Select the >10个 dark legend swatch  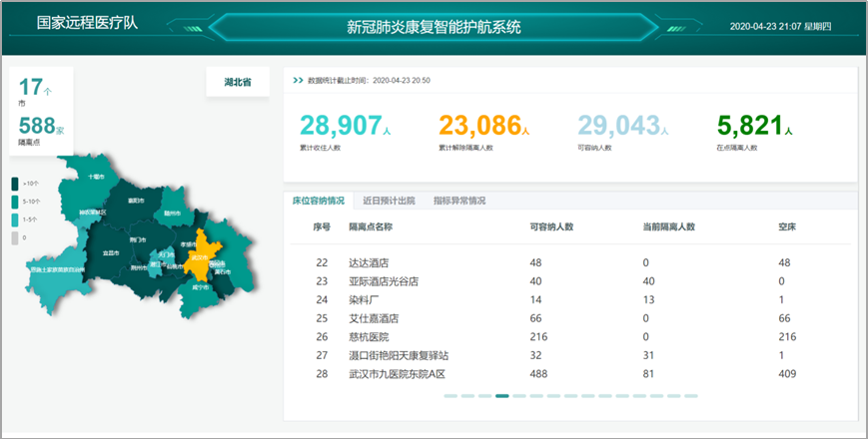[14, 184]
